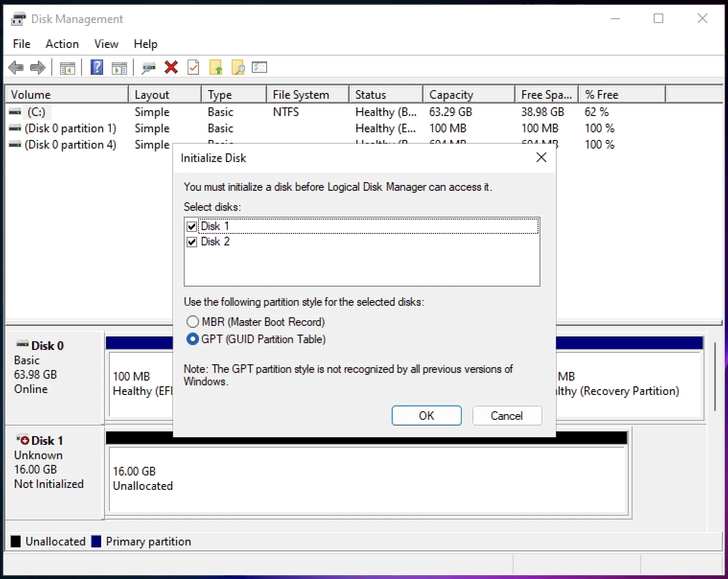Screen dimensions: 728x579
Task: Click the show/hide action pane icon
Action: tap(119, 67)
